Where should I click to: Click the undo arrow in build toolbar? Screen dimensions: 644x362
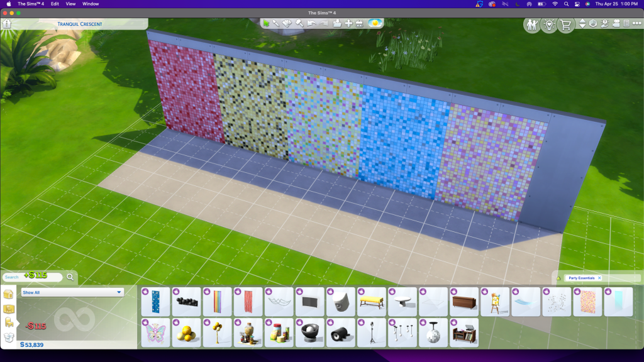pyautogui.click(x=311, y=24)
